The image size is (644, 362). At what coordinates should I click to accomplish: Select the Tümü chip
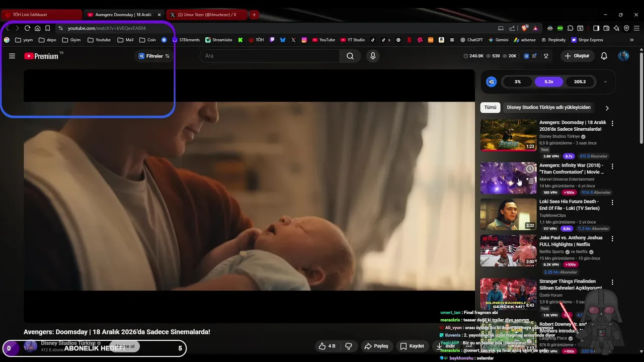(490, 107)
